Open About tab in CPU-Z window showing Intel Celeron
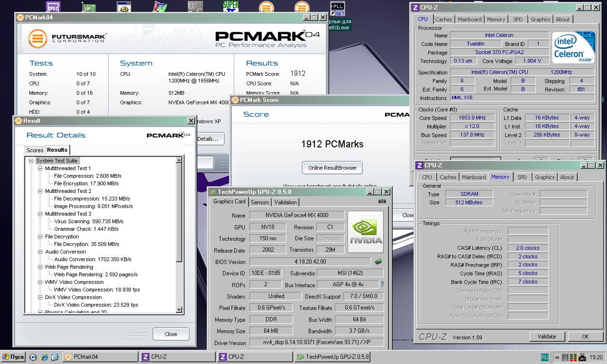607x364 pixels. [563, 19]
